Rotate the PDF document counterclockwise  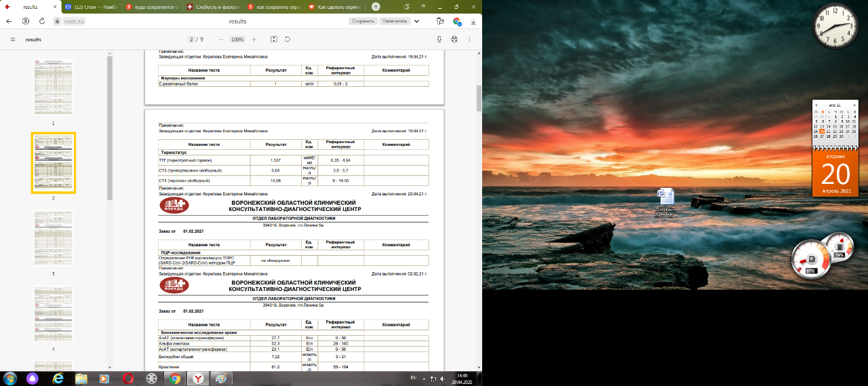(288, 39)
